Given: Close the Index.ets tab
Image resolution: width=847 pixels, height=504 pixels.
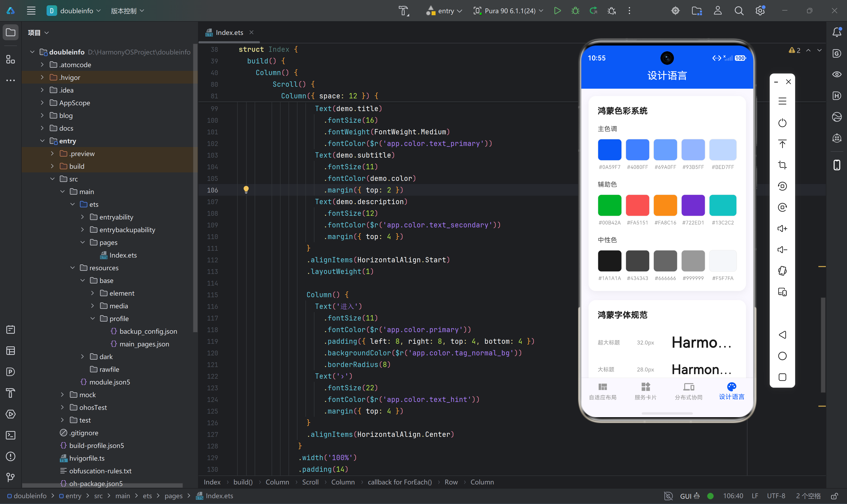Looking at the screenshot, I should pos(251,32).
